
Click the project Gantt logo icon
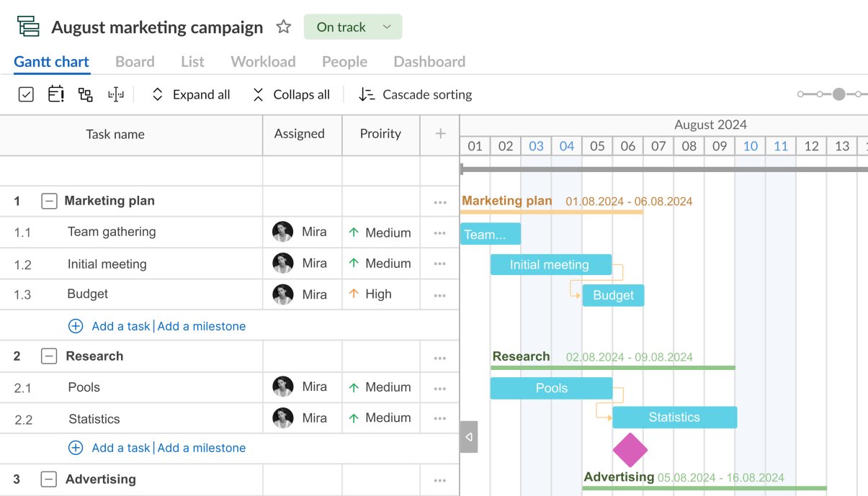coord(28,25)
